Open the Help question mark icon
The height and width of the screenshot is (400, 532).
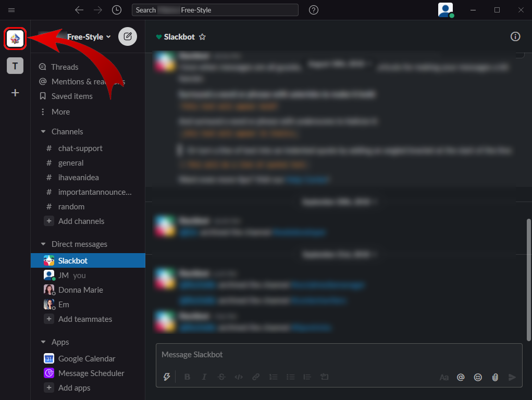tap(314, 10)
